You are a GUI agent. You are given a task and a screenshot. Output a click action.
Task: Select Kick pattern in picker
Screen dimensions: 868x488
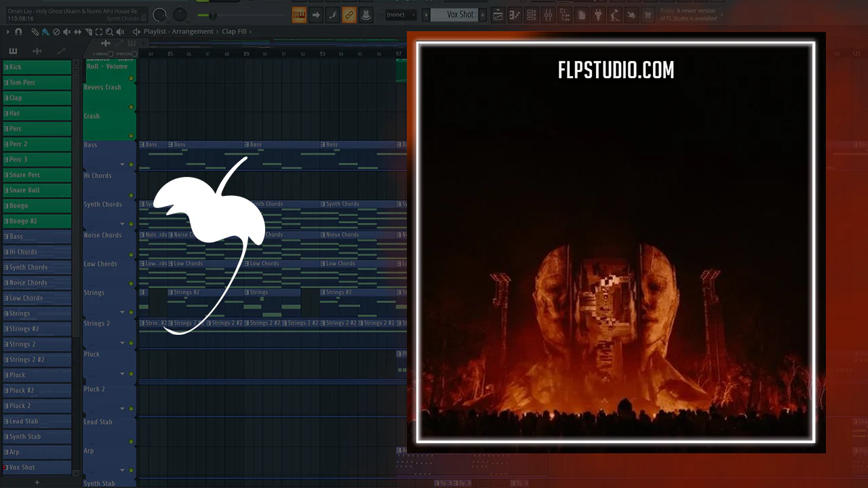[37, 67]
